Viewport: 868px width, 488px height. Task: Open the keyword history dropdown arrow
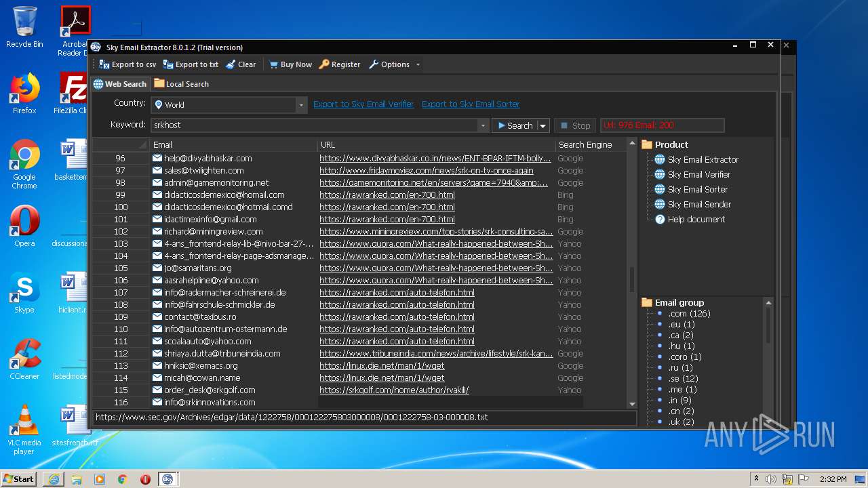click(x=483, y=125)
